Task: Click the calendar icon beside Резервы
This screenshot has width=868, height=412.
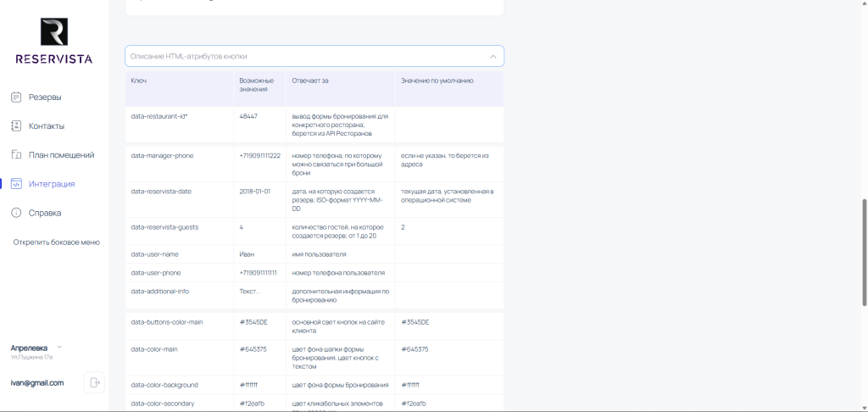Action: (x=16, y=97)
